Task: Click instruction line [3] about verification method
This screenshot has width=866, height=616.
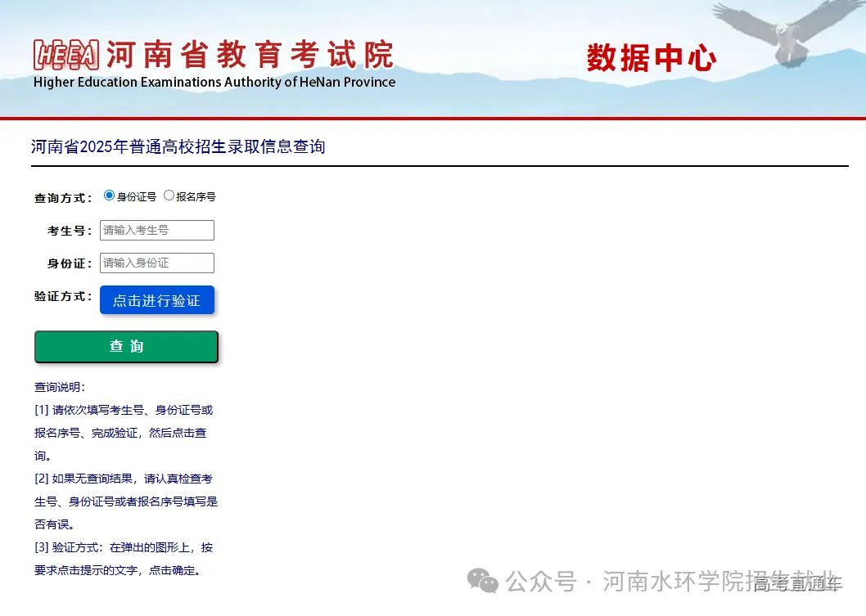Action: (x=124, y=548)
